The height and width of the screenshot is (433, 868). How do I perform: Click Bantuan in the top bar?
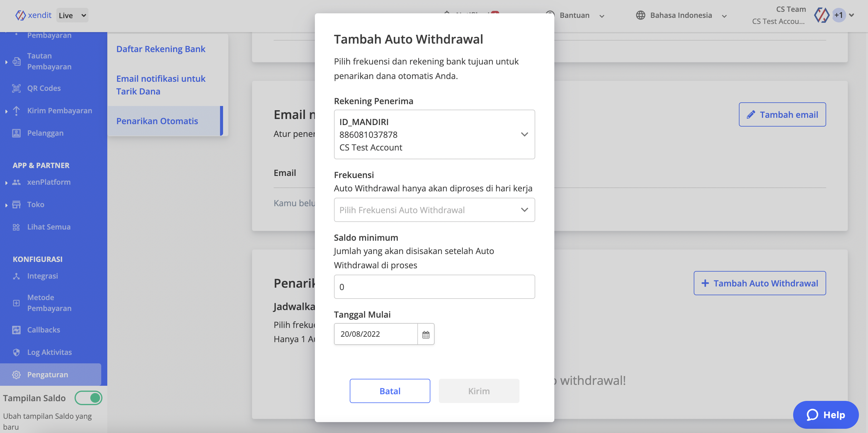click(574, 15)
